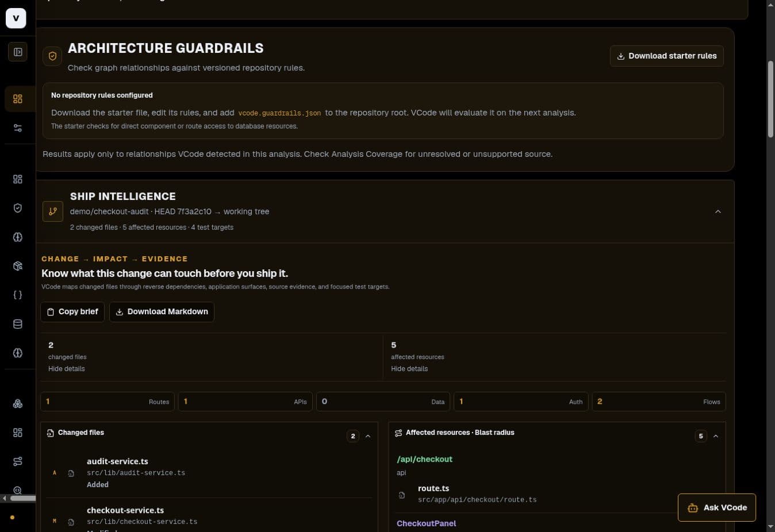Click the Copy brief button

click(x=72, y=312)
